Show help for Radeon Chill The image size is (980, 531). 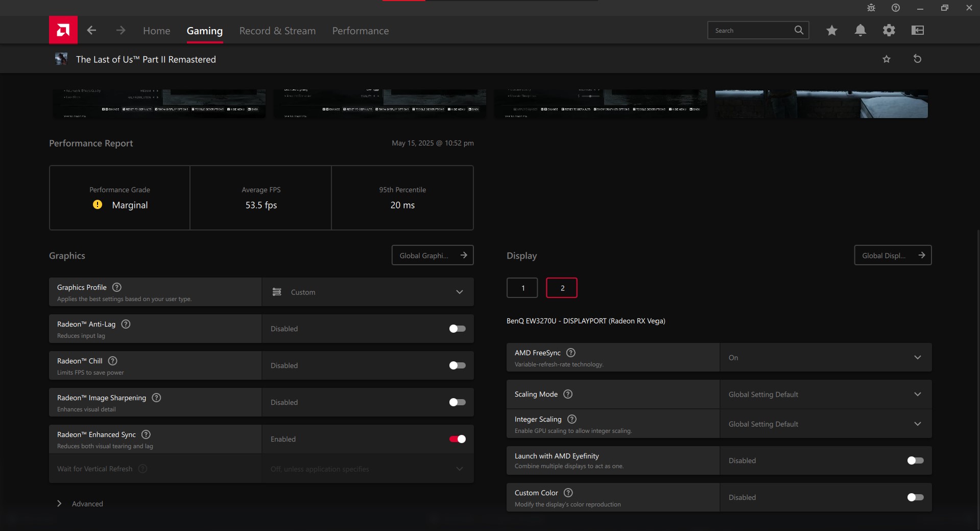coord(113,361)
